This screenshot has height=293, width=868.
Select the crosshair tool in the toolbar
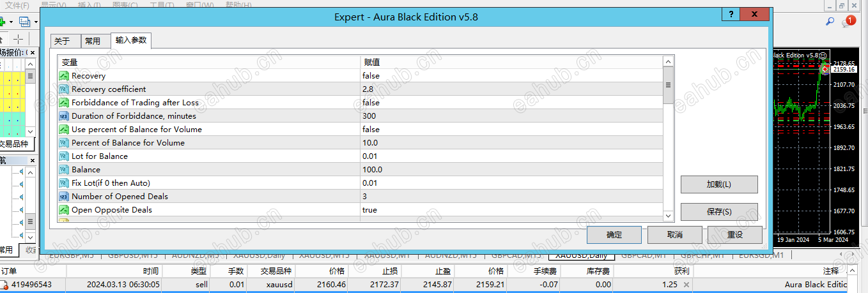[x=18, y=39]
